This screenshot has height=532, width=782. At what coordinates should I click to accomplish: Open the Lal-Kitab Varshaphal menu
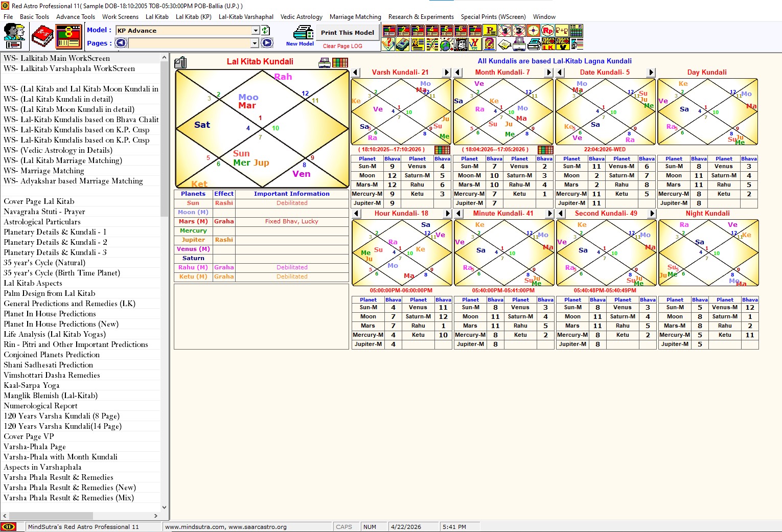click(x=246, y=17)
